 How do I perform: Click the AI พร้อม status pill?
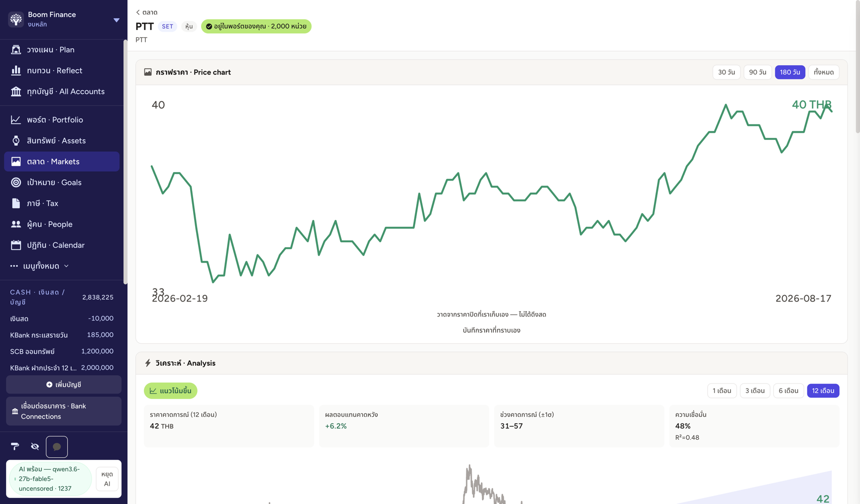click(x=51, y=479)
